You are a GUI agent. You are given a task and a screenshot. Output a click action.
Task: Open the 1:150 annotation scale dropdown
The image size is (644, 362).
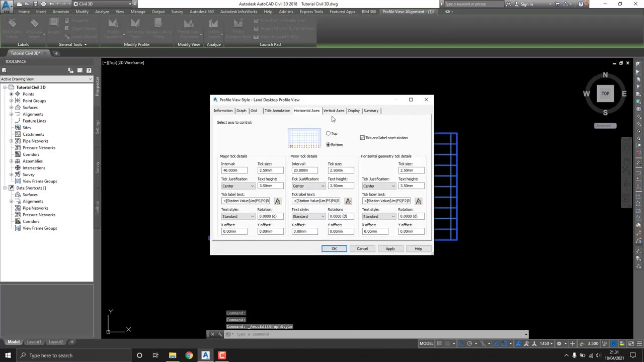547,343
